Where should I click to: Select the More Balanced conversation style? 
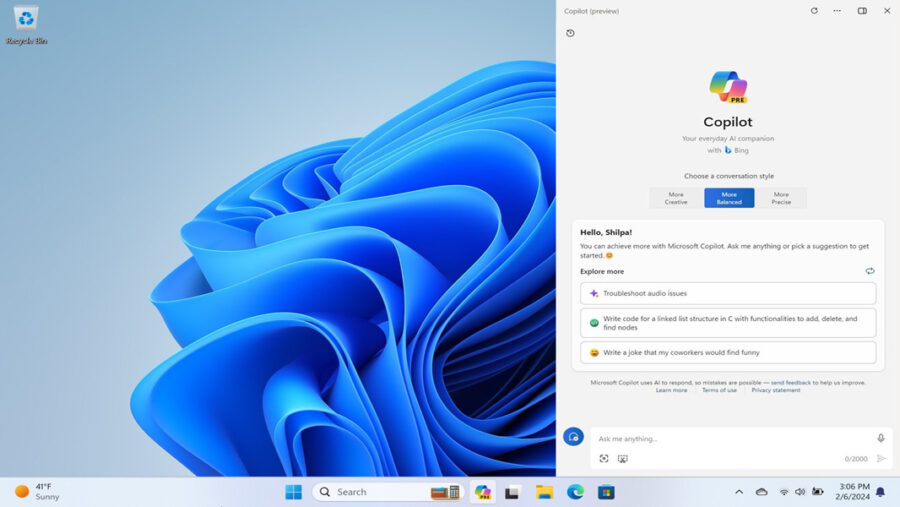tap(729, 198)
